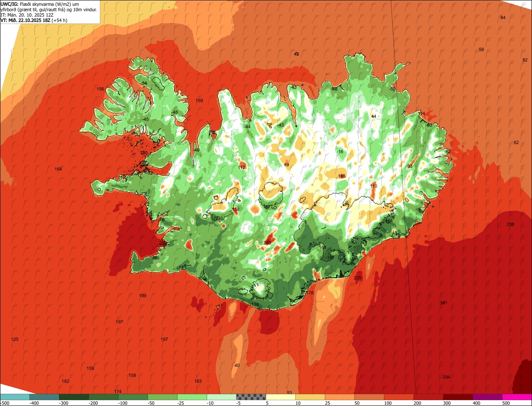Screen dimensions: 532x406
Task: Pick the orange 50 to 100 legend swatch
Action: 369,397
